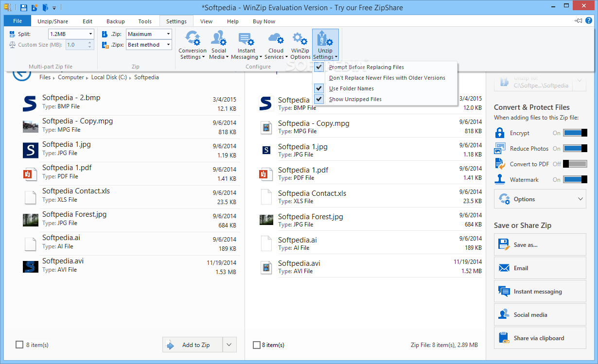The height and width of the screenshot is (364, 598).
Task: Switch to the Backup tab
Action: click(x=116, y=21)
